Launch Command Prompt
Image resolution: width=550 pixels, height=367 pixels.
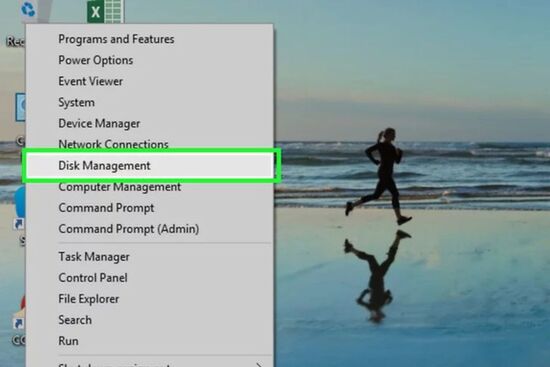[149, 208]
